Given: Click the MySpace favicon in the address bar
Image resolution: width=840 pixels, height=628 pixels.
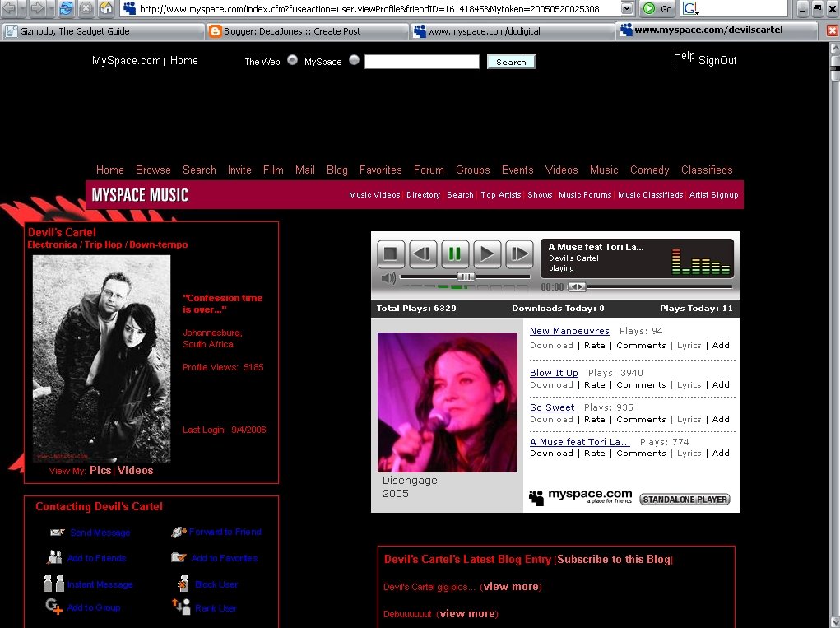Looking at the screenshot, I should point(129,8).
